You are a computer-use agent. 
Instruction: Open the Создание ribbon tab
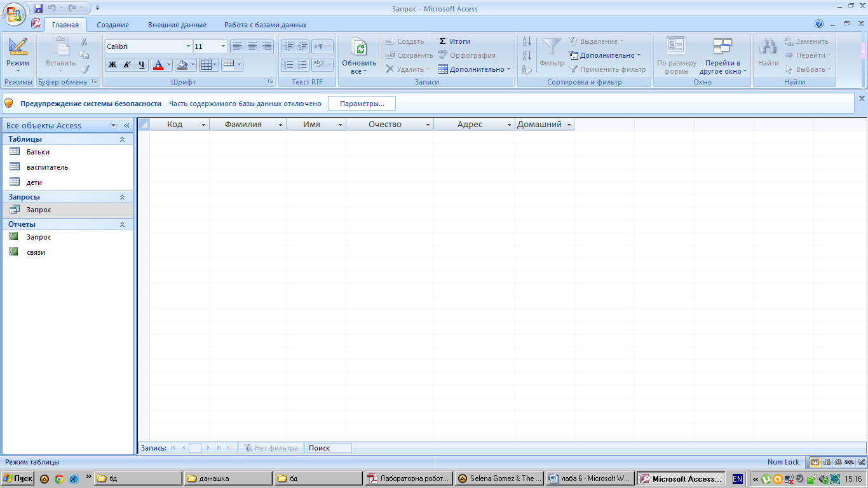point(112,25)
